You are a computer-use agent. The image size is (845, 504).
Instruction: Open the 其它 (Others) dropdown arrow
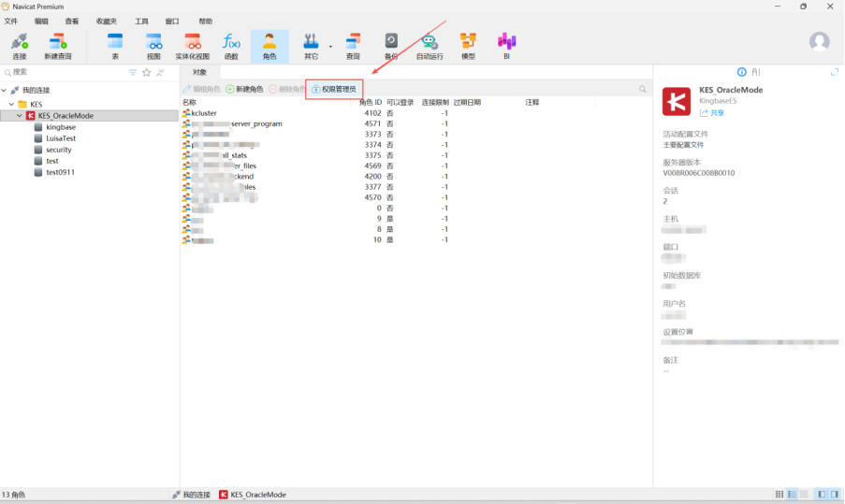pos(330,45)
